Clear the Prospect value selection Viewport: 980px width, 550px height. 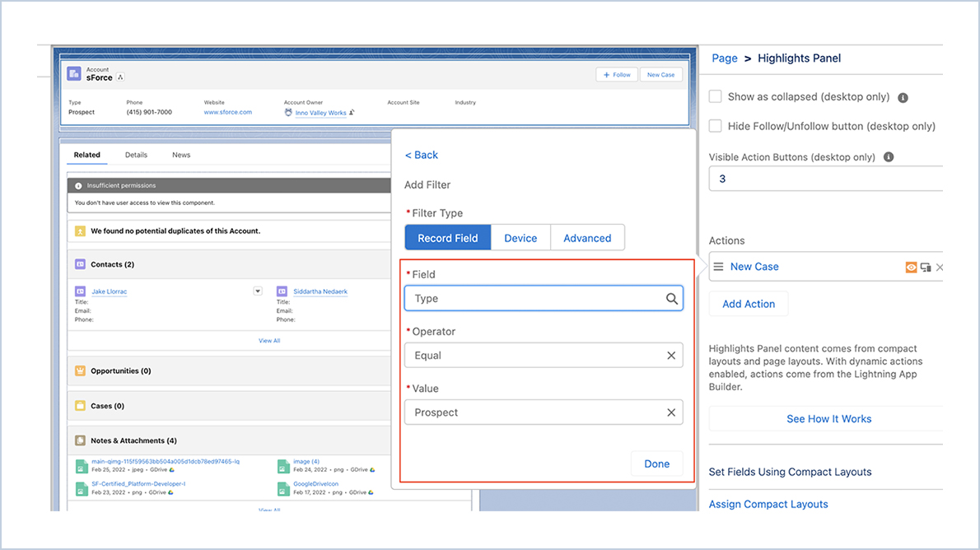pos(672,412)
